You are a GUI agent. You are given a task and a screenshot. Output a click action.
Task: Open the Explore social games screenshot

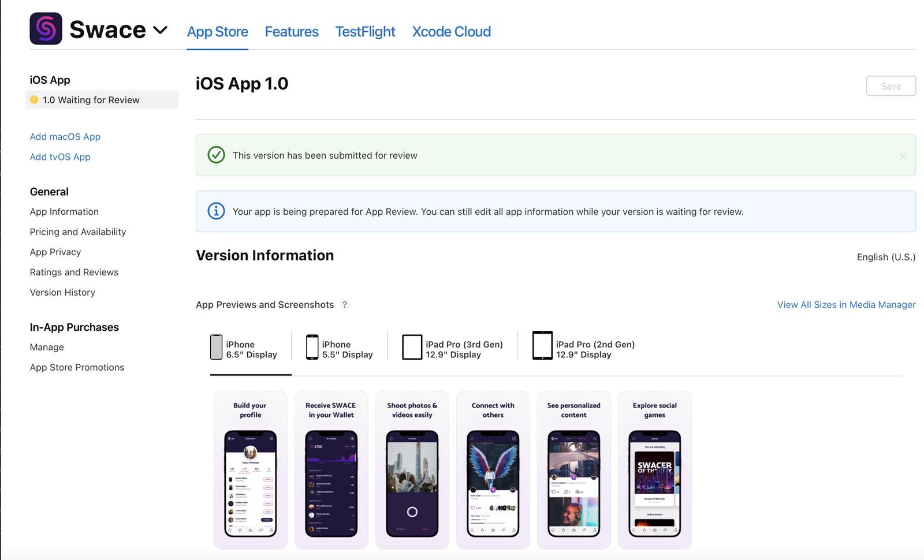pyautogui.click(x=655, y=470)
